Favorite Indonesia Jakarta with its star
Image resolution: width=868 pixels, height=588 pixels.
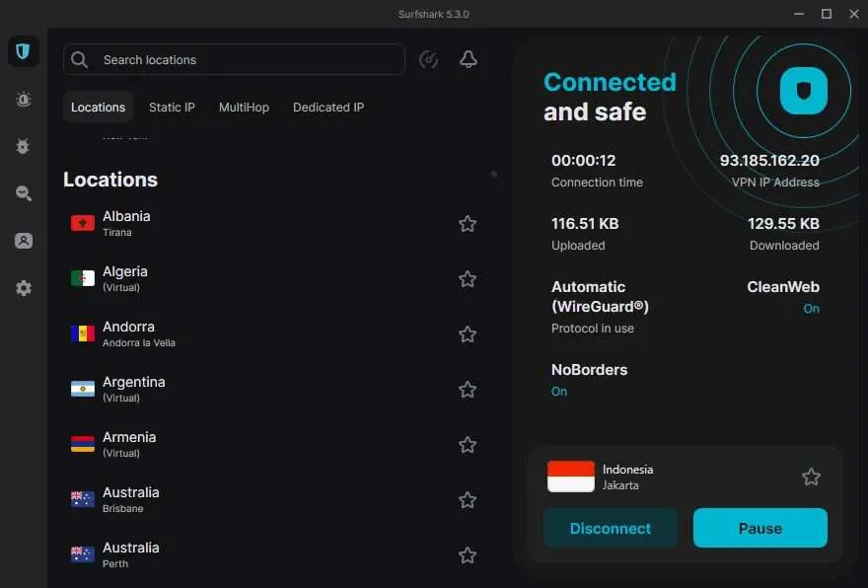click(811, 477)
